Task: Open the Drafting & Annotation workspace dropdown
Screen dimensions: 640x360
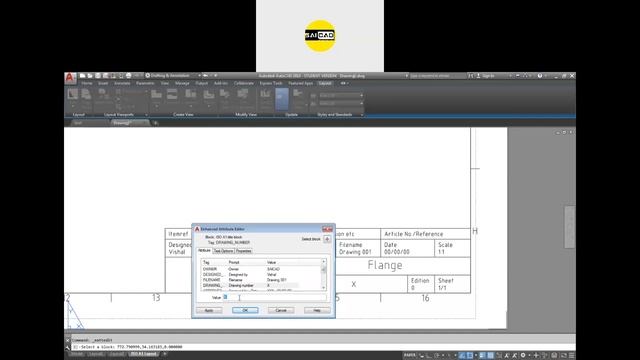Action: tap(173, 76)
